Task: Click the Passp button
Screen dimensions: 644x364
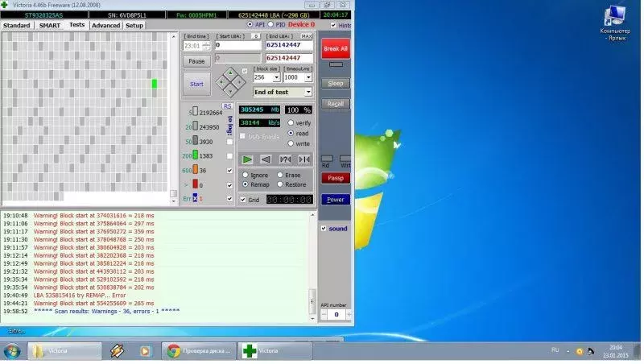Action: (336, 178)
